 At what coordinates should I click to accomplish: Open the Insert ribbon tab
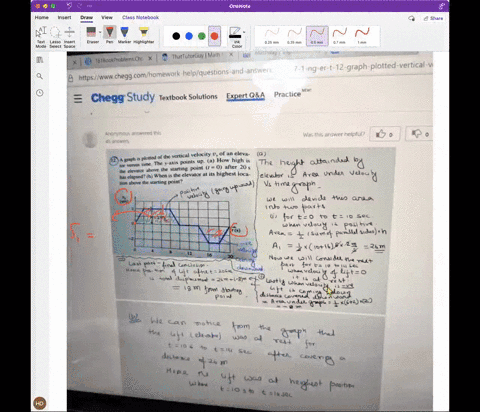tap(64, 18)
